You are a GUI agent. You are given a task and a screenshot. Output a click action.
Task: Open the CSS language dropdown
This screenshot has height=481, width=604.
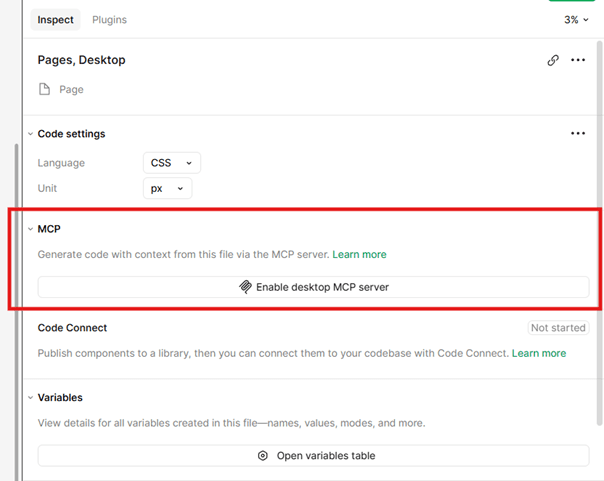pos(172,163)
